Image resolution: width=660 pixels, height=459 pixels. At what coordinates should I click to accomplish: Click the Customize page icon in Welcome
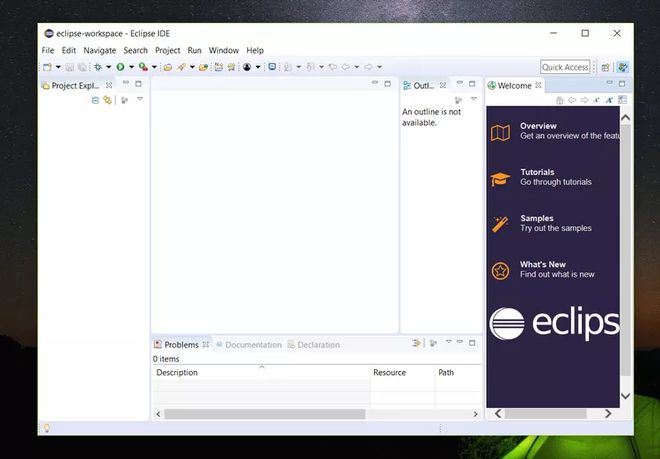(622, 100)
